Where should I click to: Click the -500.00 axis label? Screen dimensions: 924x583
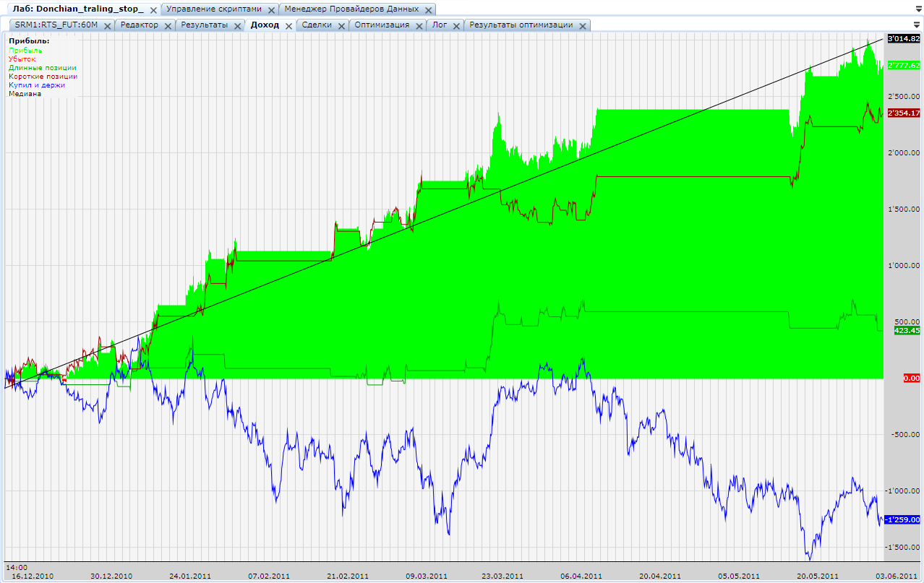point(906,434)
